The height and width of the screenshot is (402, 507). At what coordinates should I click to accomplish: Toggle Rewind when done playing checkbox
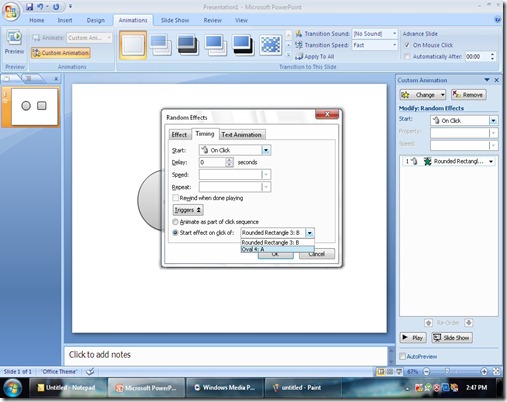click(x=175, y=198)
